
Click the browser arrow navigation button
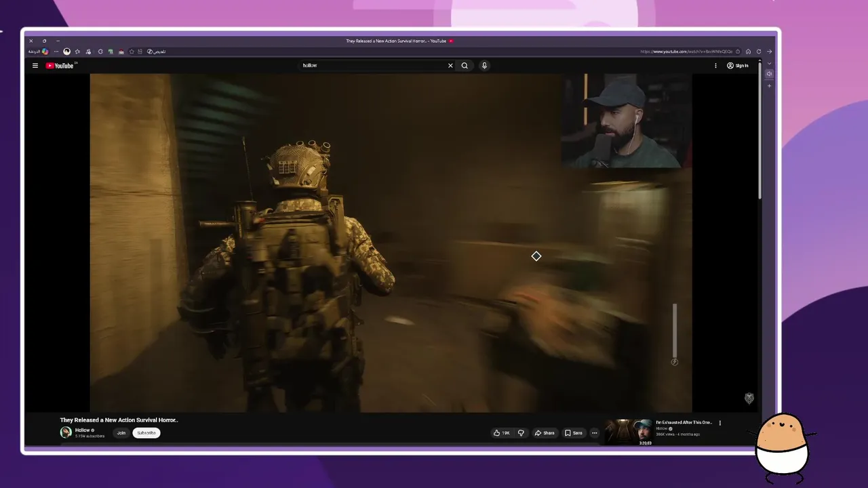coord(769,52)
